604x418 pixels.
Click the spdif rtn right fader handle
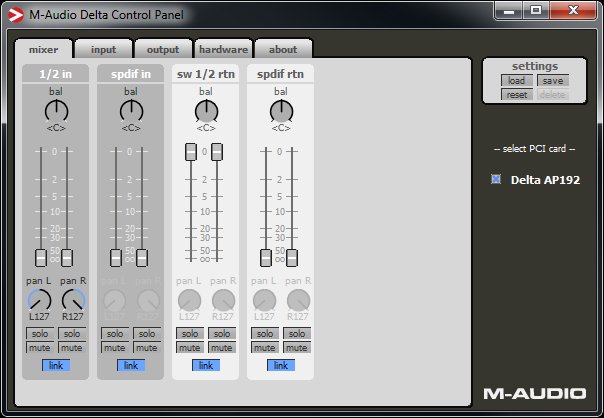point(292,258)
